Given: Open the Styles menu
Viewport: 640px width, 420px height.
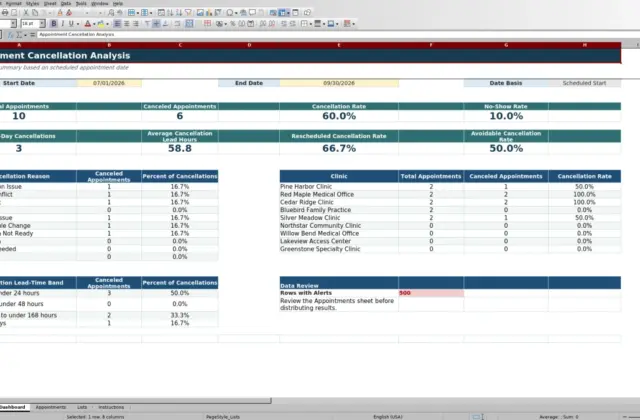Looking at the screenshot, I should (x=33, y=3).
